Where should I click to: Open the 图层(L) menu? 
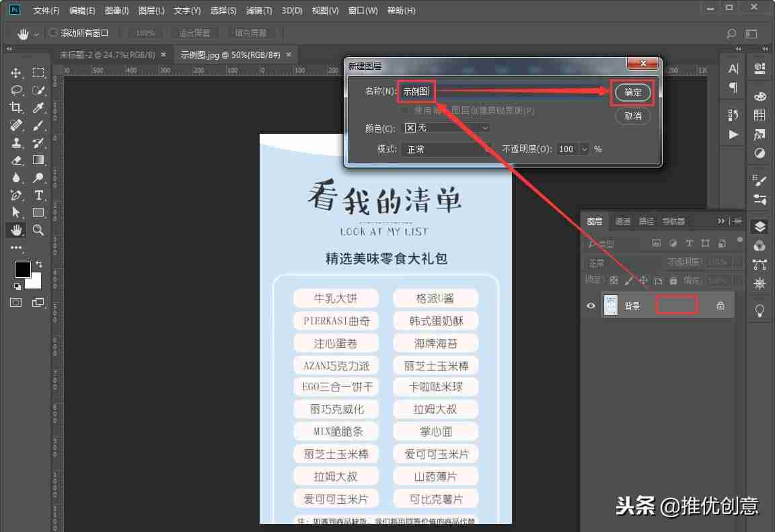click(151, 10)
